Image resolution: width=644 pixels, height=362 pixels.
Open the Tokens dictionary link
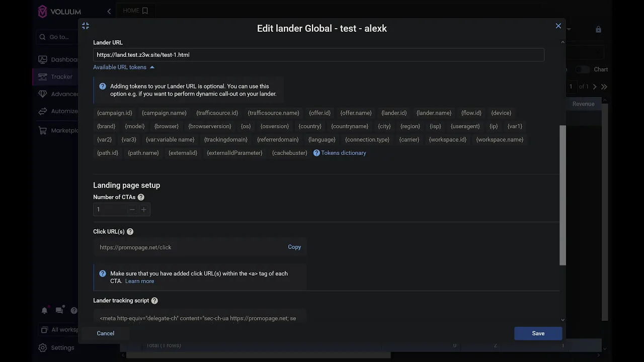coord(343,153)
